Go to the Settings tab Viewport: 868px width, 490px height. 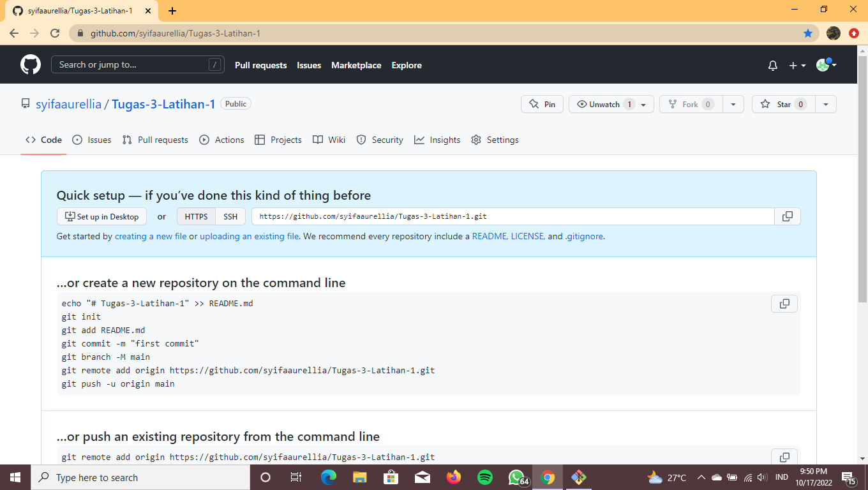pos(495,140)
